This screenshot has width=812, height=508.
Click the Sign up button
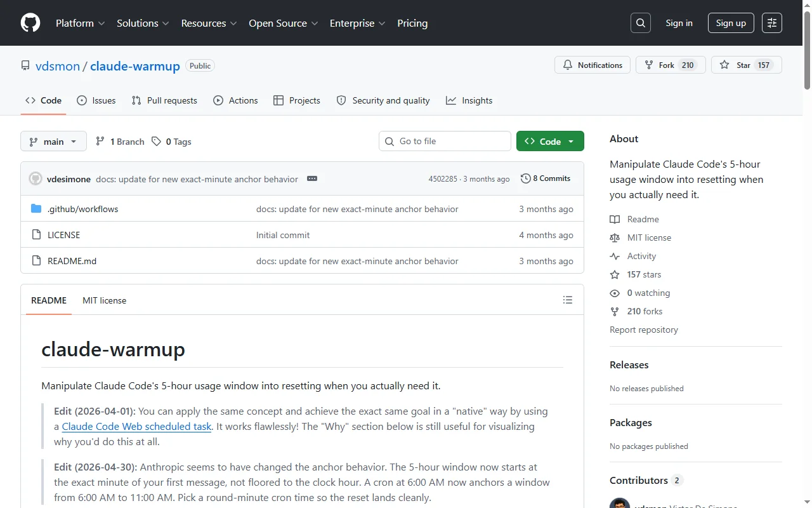[x=731, y=23]
